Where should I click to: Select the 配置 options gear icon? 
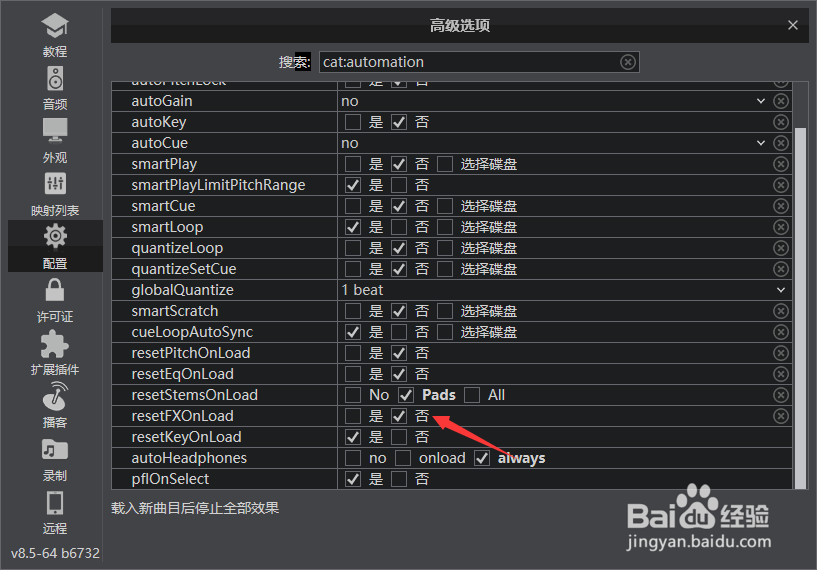tap(55, 237)
